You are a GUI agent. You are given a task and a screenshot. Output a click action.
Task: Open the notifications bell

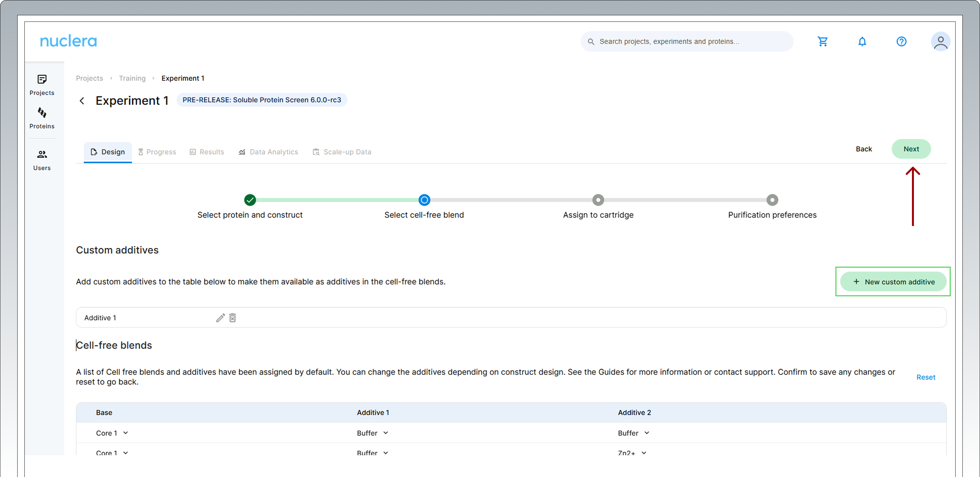point(862,41)
